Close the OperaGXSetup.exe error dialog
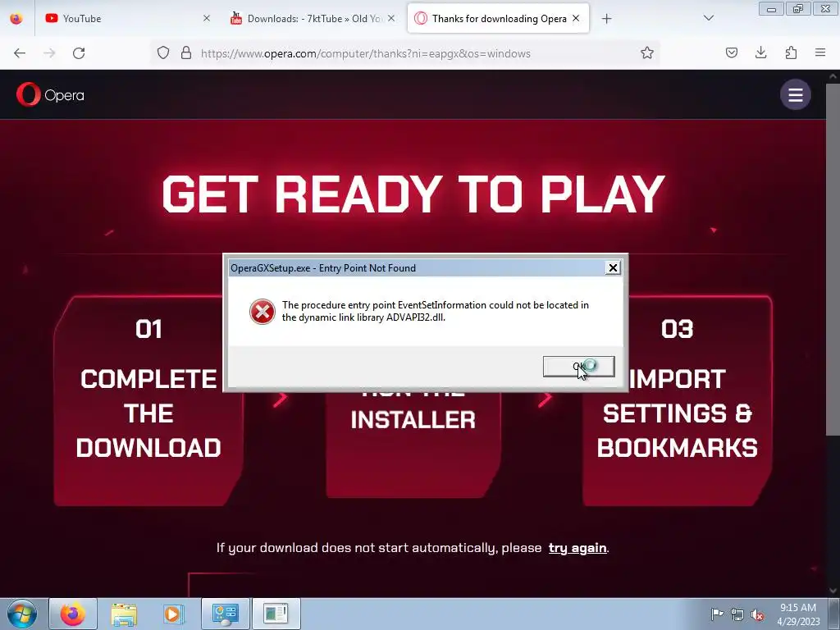 613,268
